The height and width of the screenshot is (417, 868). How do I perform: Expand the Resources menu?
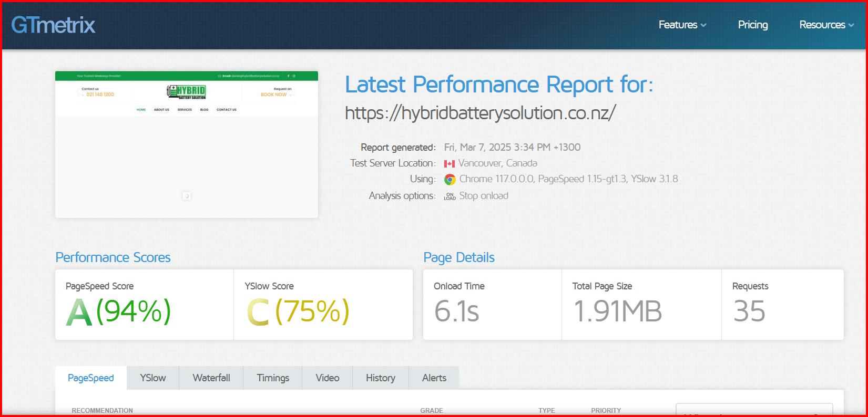tap(826, 25)
